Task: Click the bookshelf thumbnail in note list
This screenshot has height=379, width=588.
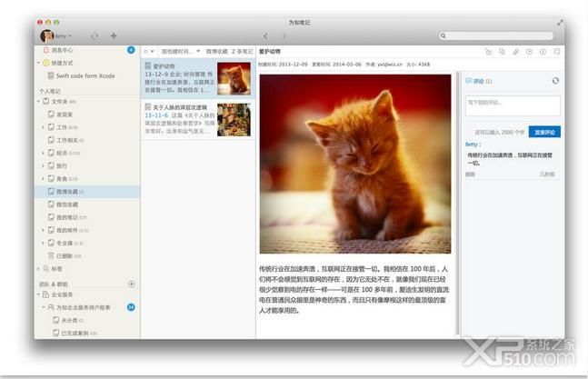Action: click(234, 120)
